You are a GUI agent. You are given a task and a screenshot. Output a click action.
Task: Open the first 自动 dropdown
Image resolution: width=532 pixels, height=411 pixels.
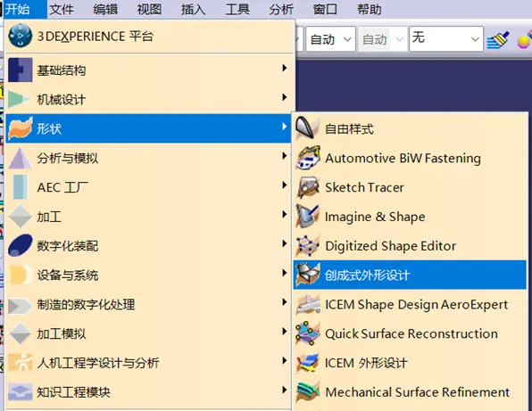pyautogui.click(x=330, y=39)
